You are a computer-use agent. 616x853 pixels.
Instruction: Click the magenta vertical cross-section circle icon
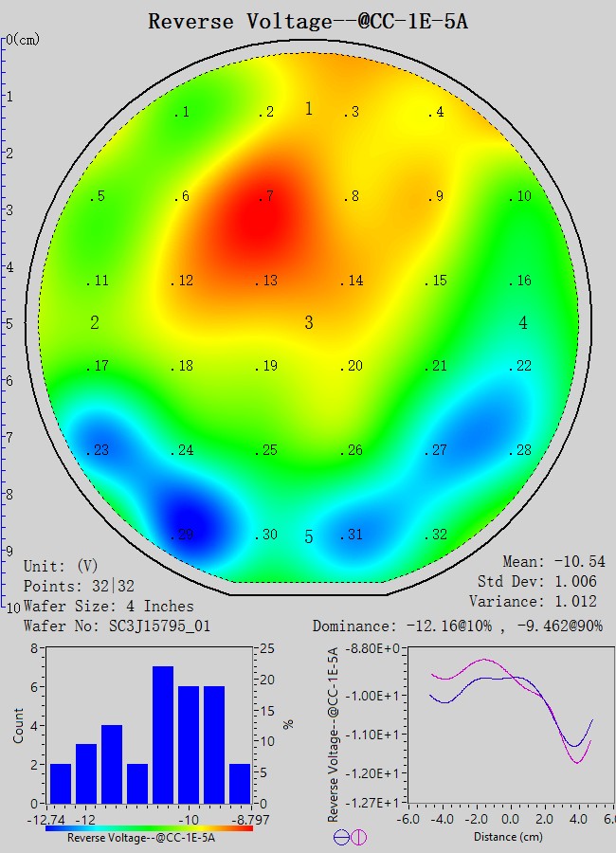[358, 837]
